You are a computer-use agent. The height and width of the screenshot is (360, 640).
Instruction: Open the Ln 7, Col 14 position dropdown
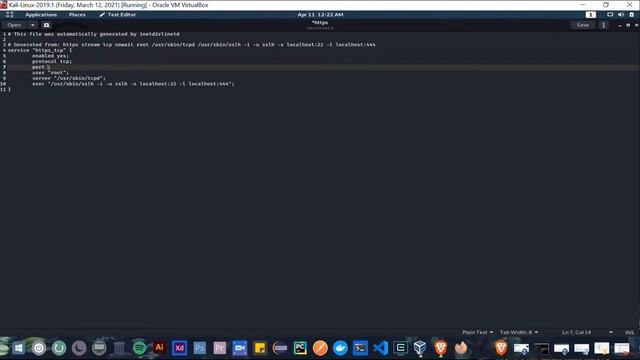point(587,332)
